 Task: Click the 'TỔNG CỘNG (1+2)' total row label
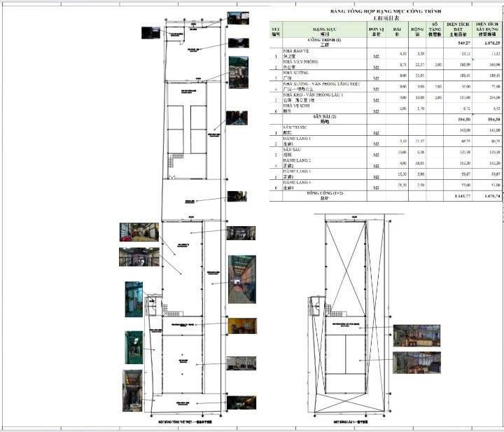[325, 195]
